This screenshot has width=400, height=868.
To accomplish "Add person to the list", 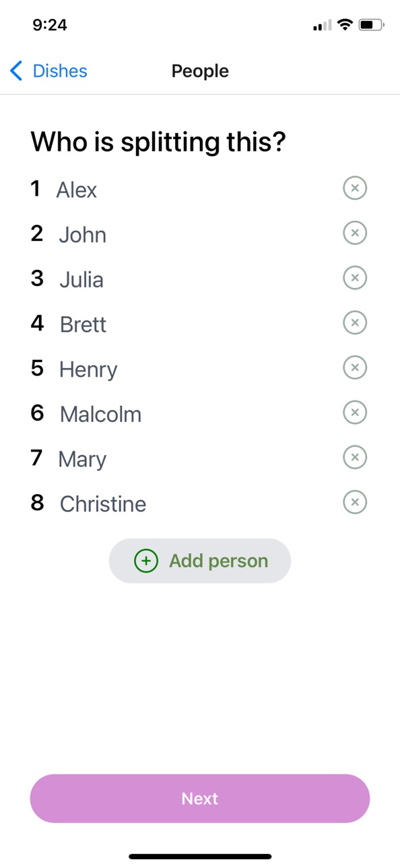I will (x=200, y=560).
